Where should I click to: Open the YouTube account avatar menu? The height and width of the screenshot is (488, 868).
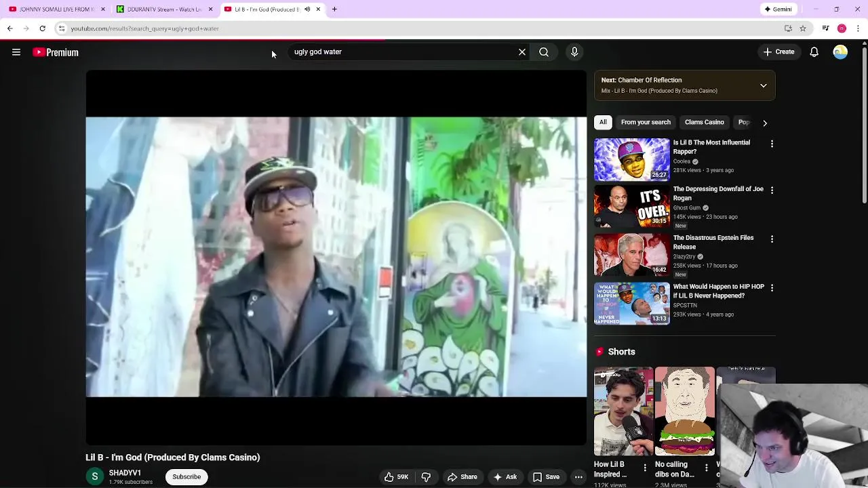[x=840, y=52]
